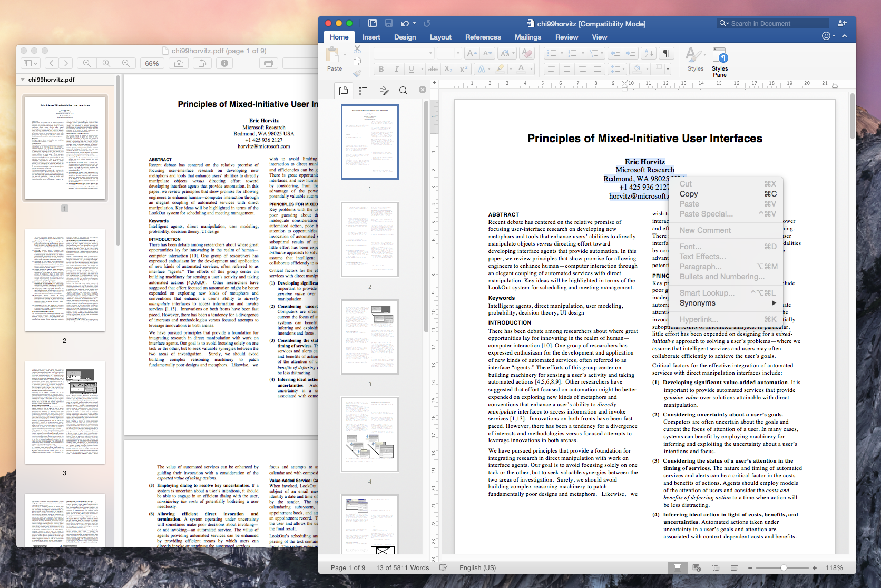Expand the Paste options arrow
881x588 pixels.
(x=345, y=55)
